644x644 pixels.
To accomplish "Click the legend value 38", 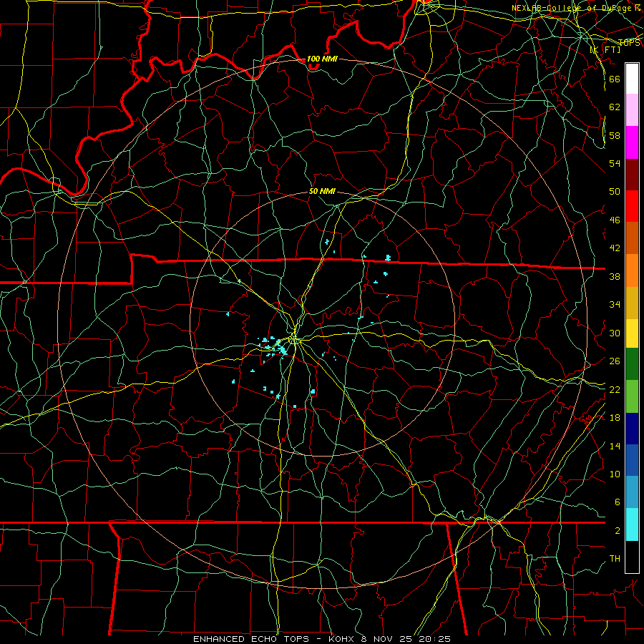I will click(615, 276).
